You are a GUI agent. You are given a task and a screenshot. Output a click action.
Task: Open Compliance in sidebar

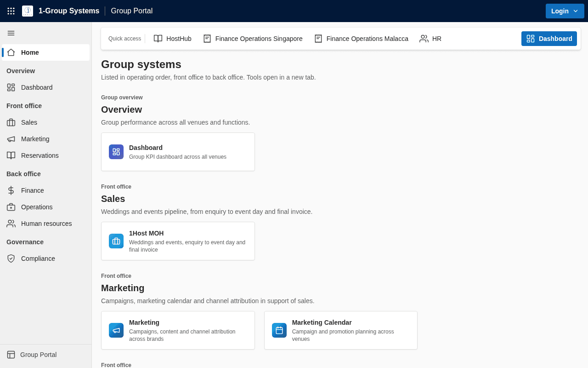coord(45,259)
